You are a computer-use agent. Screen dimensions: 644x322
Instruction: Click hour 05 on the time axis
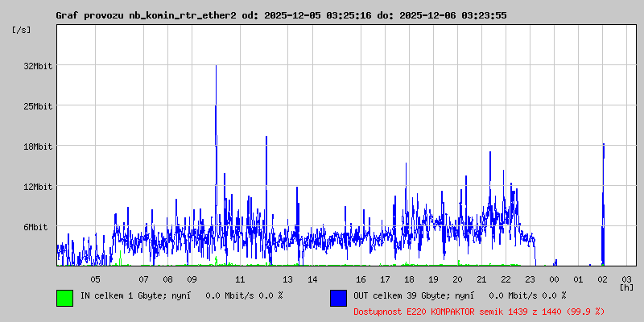tap(95, 279)
